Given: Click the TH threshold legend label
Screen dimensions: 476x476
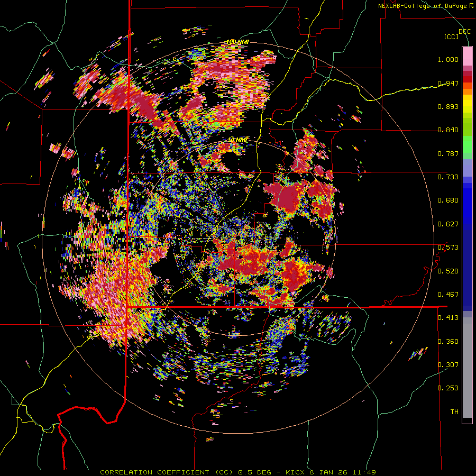Looking at the screenshot, I should 454,412.
